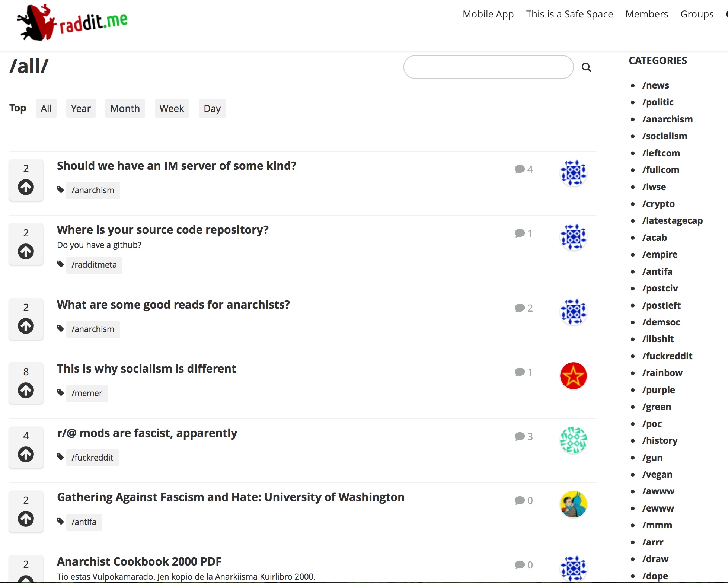This screenshot has height=583, width=728.
Task: Upvote 'This is why socialism is different'
Action: [x=26, y=390]
